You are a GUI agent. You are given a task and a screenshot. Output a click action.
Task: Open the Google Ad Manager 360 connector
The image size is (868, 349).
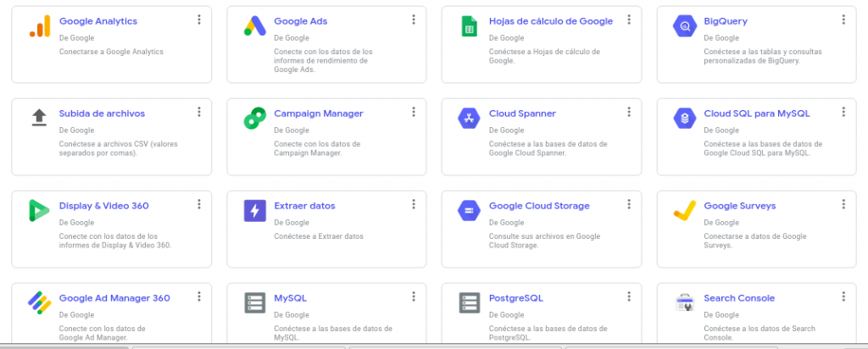tap(114, 298)
